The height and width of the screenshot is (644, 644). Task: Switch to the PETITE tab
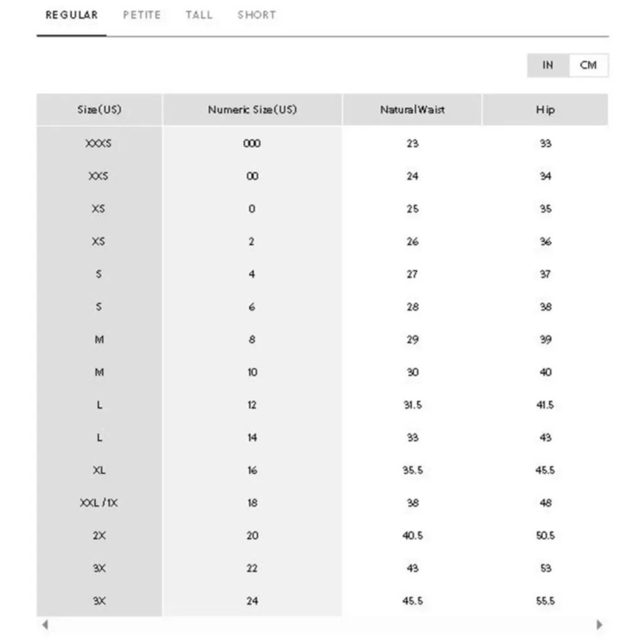pos(142,15)
